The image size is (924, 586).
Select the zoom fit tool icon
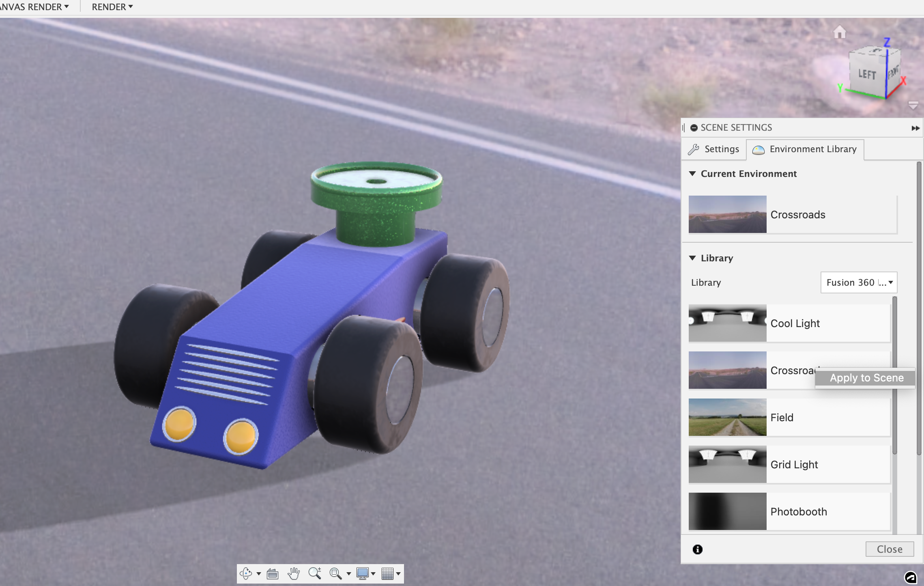point(337,573)
